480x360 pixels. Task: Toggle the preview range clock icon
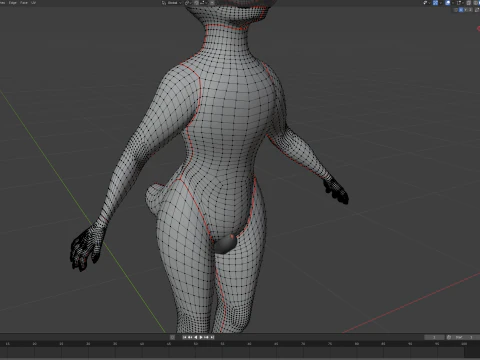(449, 337)
